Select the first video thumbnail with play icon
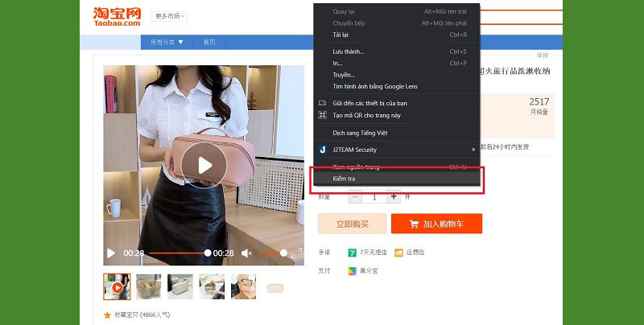Viewport: 644px width, 325px height. 117,286
